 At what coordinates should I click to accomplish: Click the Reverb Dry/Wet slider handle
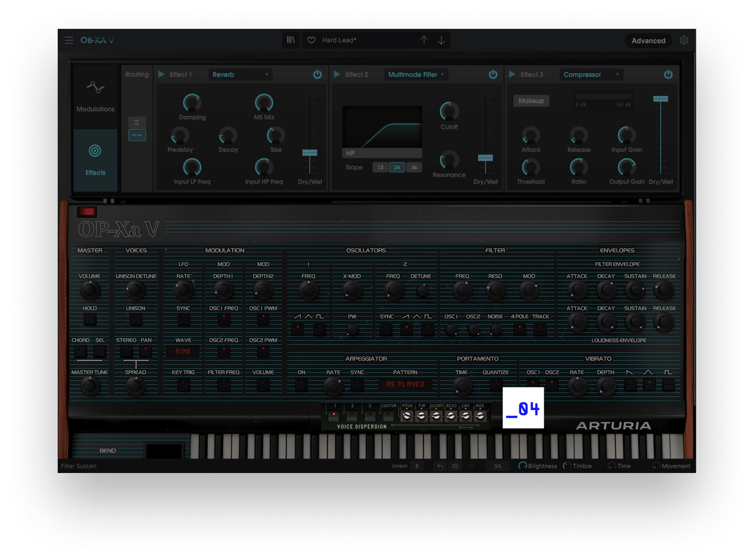(310, 153)
